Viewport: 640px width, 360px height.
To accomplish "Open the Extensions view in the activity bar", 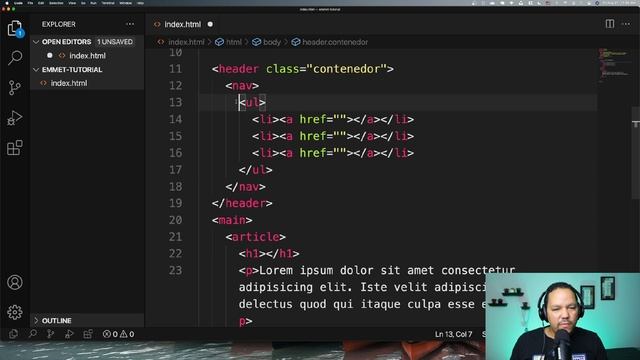I will tap(15, 148).
